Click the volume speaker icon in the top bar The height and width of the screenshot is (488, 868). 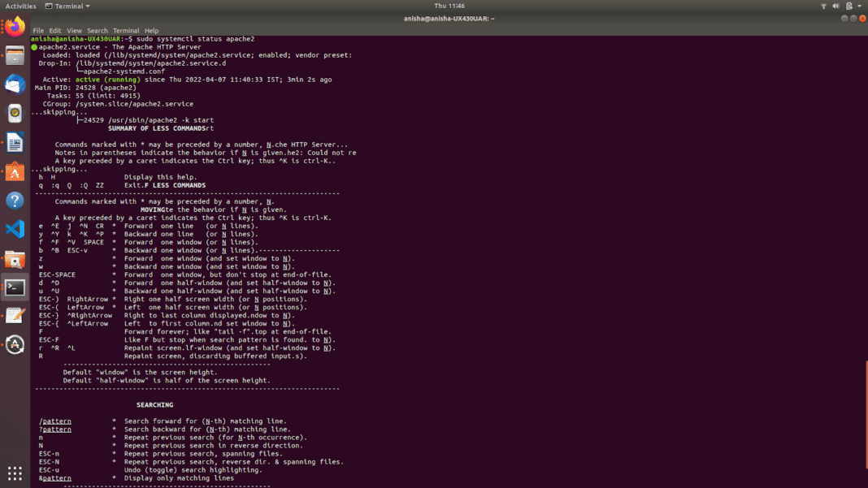click(x=835, y=6)
